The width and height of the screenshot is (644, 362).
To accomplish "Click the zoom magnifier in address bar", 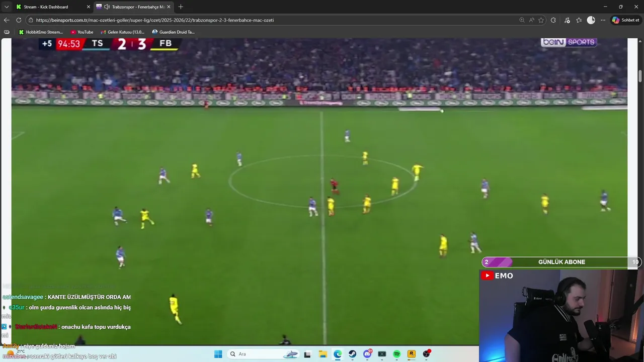I will click(x=522, y=20).
